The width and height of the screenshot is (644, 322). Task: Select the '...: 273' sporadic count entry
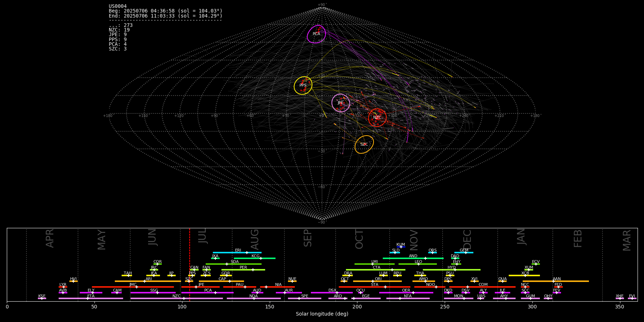(x=121, y=25)
